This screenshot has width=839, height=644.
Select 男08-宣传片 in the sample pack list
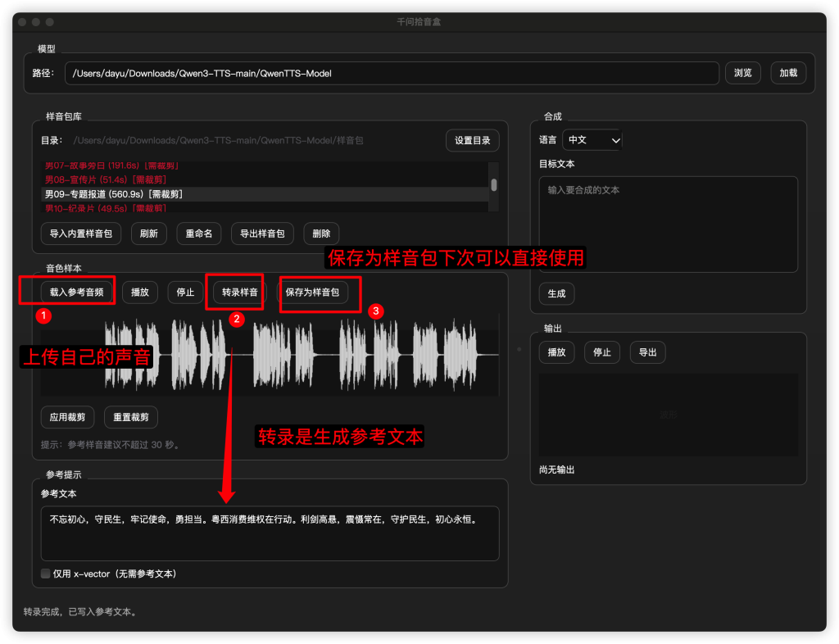click(105, 179)
